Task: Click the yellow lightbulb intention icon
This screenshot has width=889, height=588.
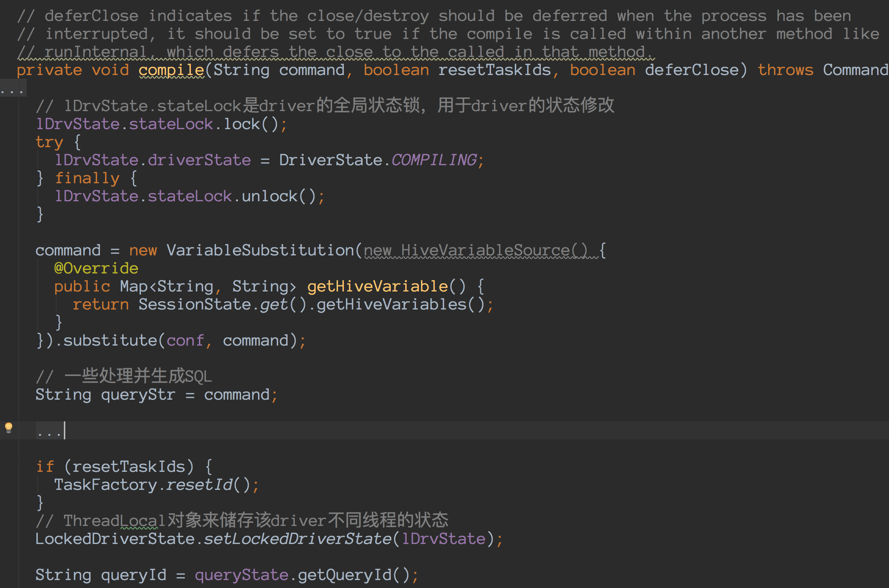Action: tap(9, 427)
